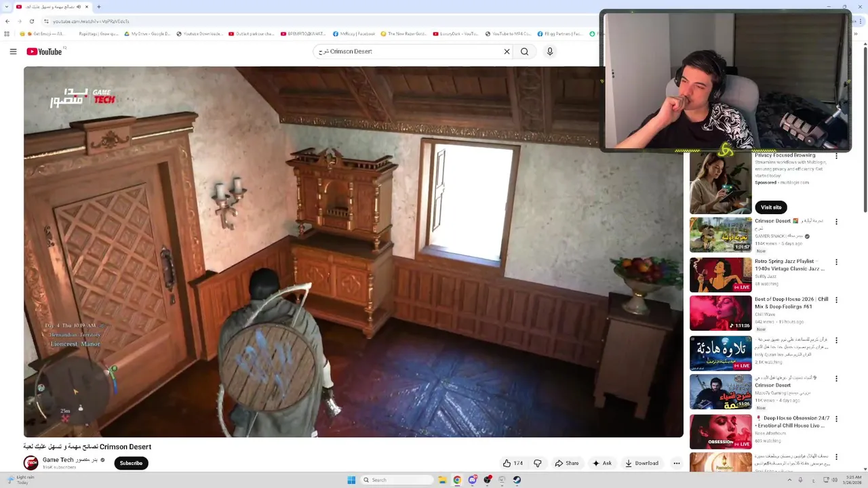
Task: Run the search using magnifier button
Action: coord(524,52)
